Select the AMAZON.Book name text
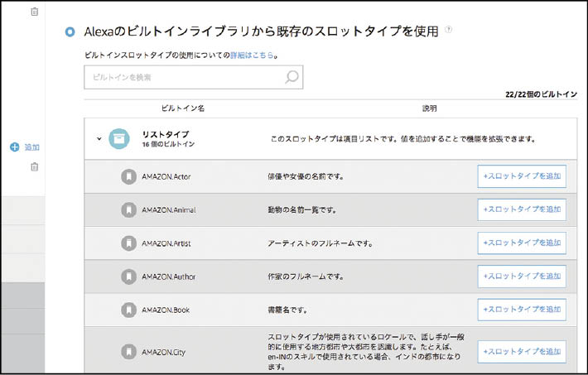This screenshot has height=375, width=588. 166,310
